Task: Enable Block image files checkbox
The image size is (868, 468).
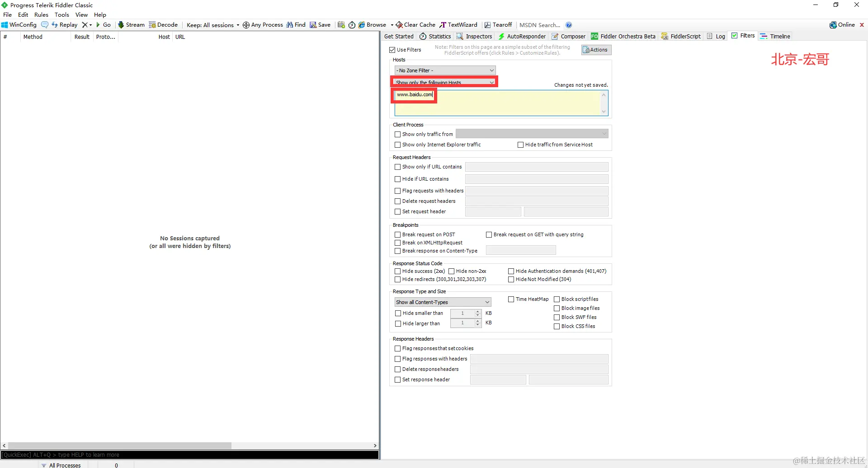Action: 557,308
